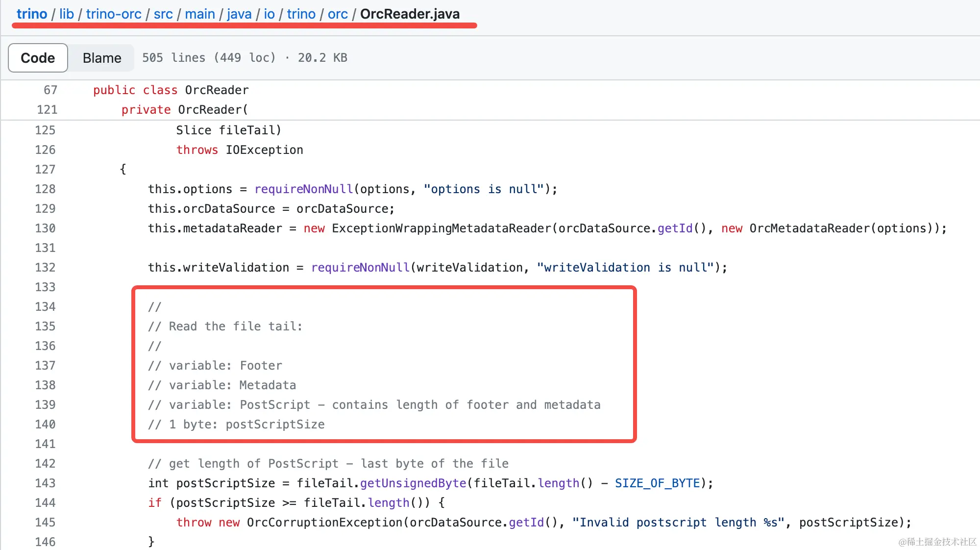
Task: Click requireNonNull symbol on options line
Action: click(x=304, y=189)
